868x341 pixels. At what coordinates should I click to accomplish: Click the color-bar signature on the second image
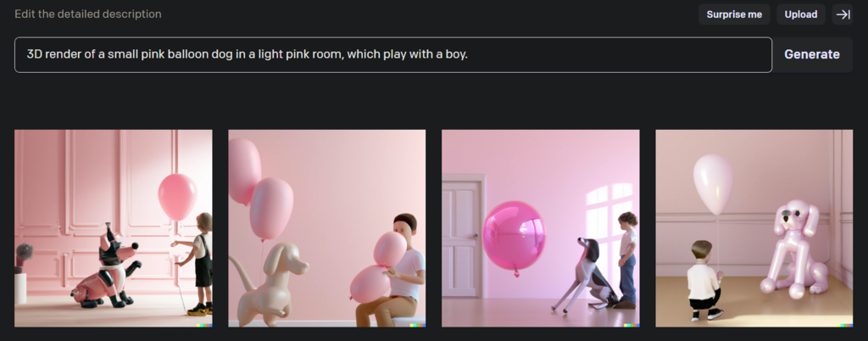[418, 325]
